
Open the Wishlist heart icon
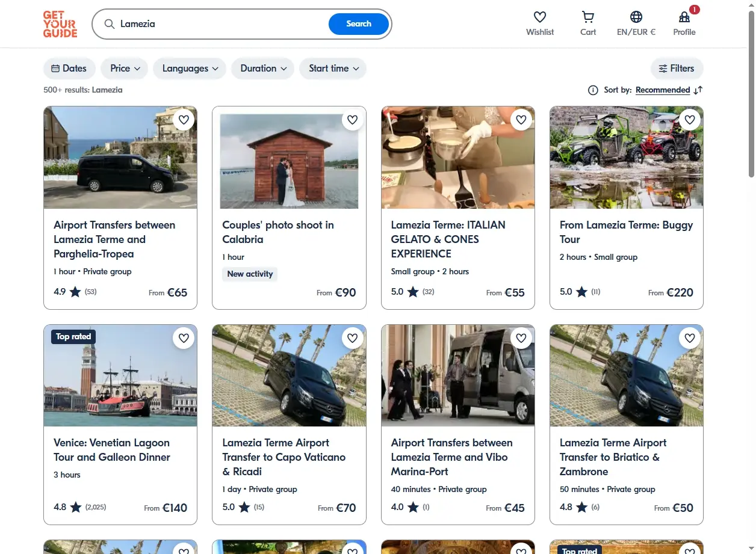click(x=540, y=17)
